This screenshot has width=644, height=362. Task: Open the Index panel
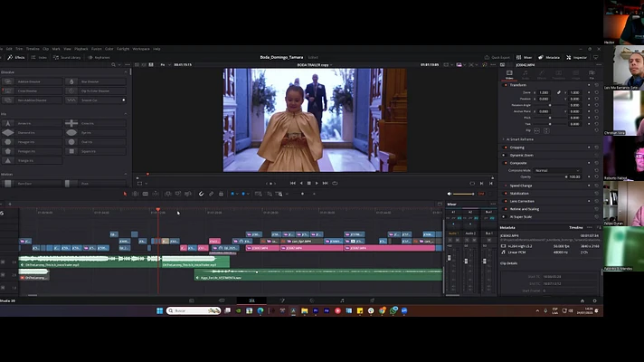point(40,58)
